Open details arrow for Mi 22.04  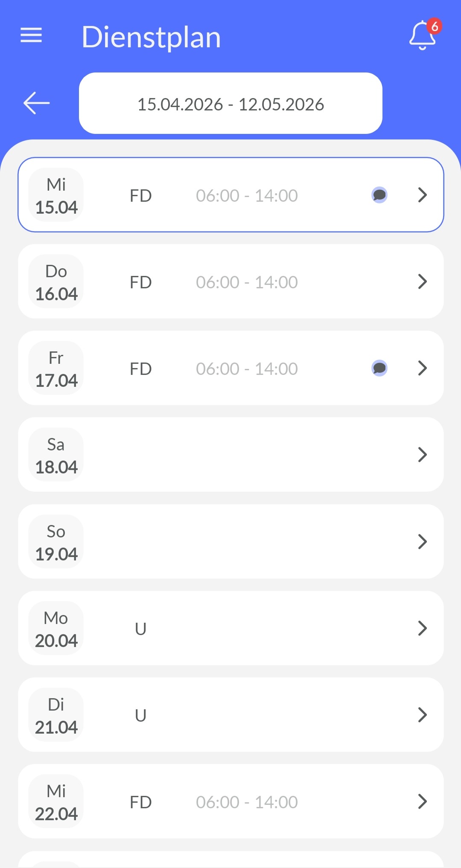(422, 801)
